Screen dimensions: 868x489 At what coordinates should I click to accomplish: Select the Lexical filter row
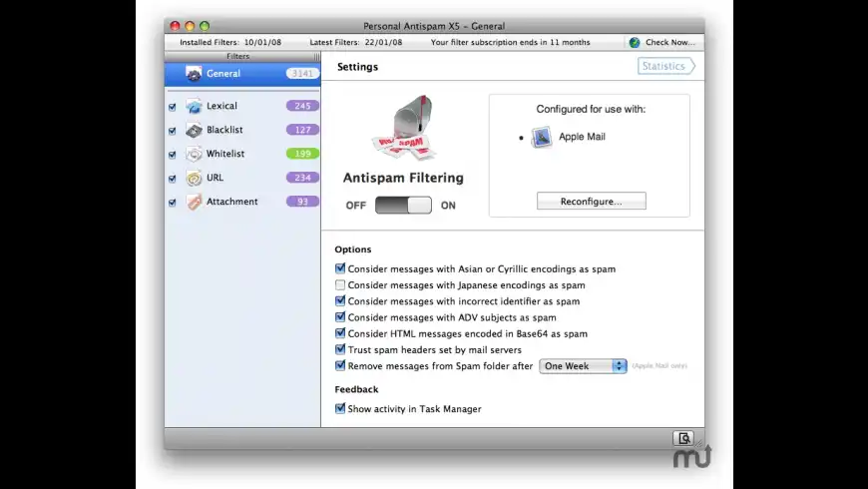tap(242, 106)
